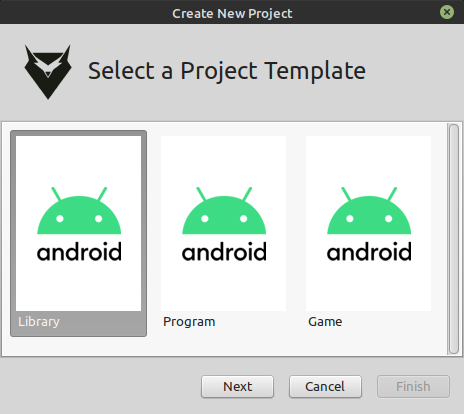Select the Game label text
Screen dimensions: 464x414
325,322
